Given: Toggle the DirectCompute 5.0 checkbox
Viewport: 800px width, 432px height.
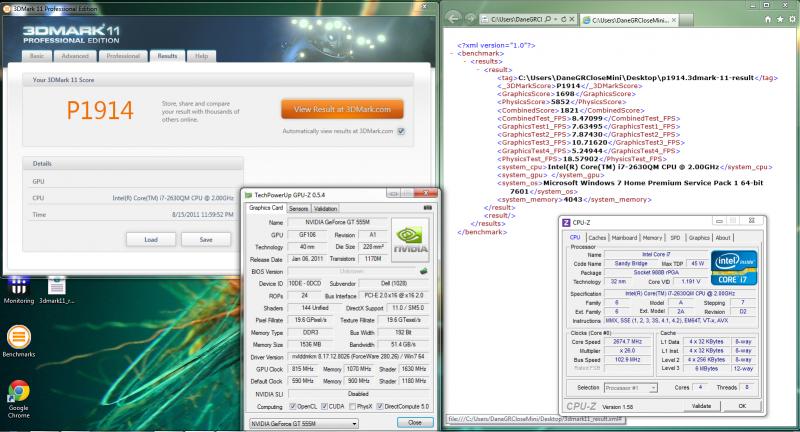Looking at the screenshot, I should 380,406.
